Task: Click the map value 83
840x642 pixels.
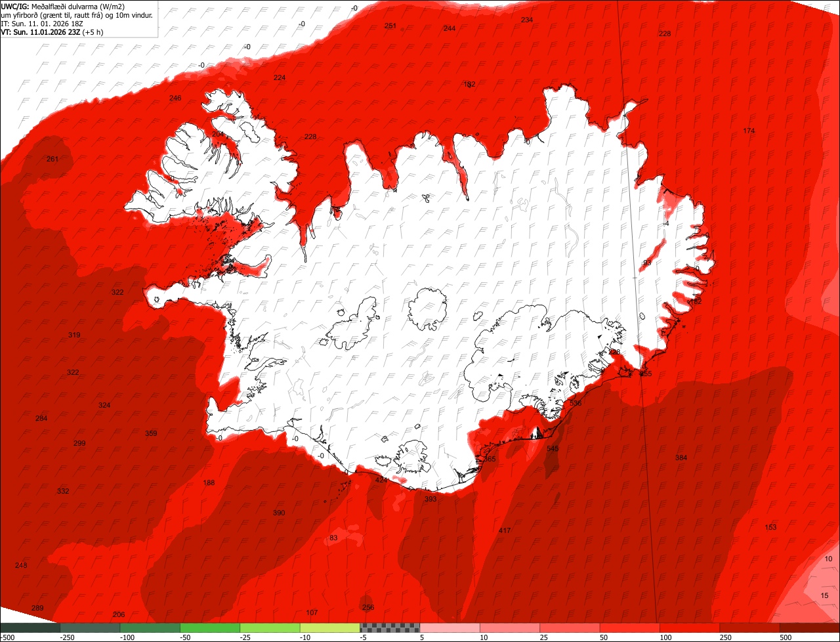Action: click(x=333, y=538)
